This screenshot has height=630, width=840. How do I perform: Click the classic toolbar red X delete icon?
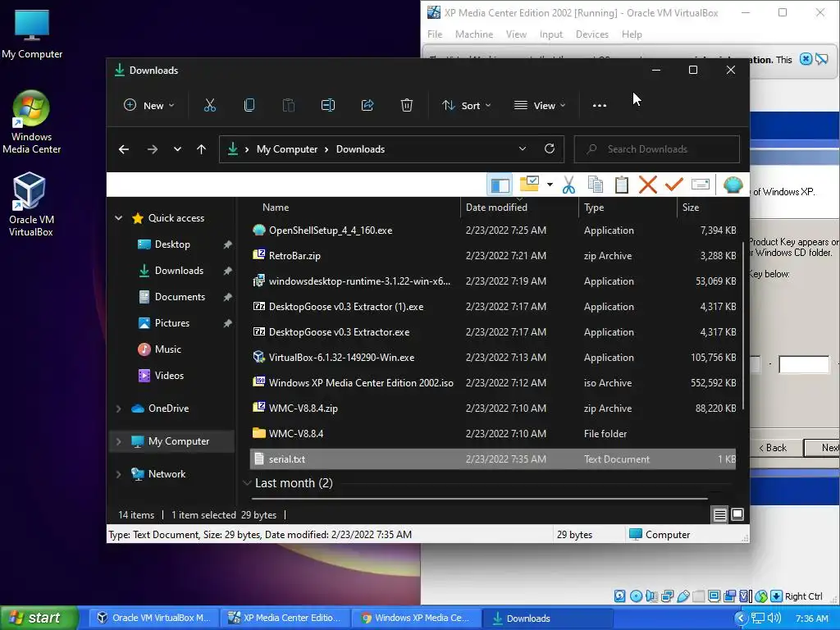point(648,185)
